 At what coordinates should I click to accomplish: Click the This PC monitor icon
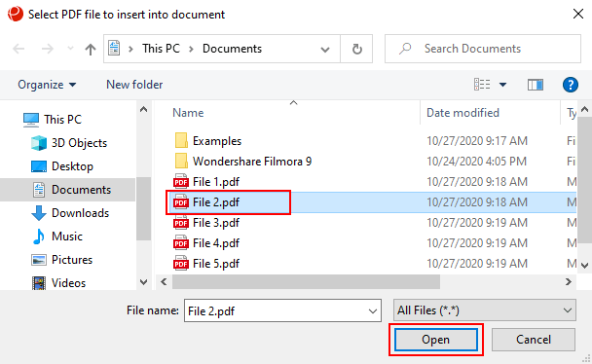31,120
